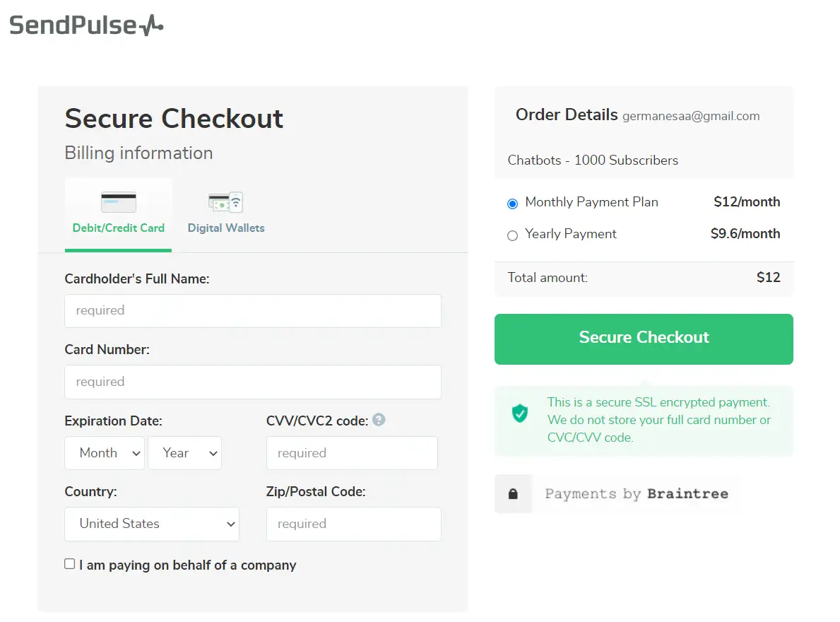
Task: Open the expiration Month dropdown
Action: (105, 453)
